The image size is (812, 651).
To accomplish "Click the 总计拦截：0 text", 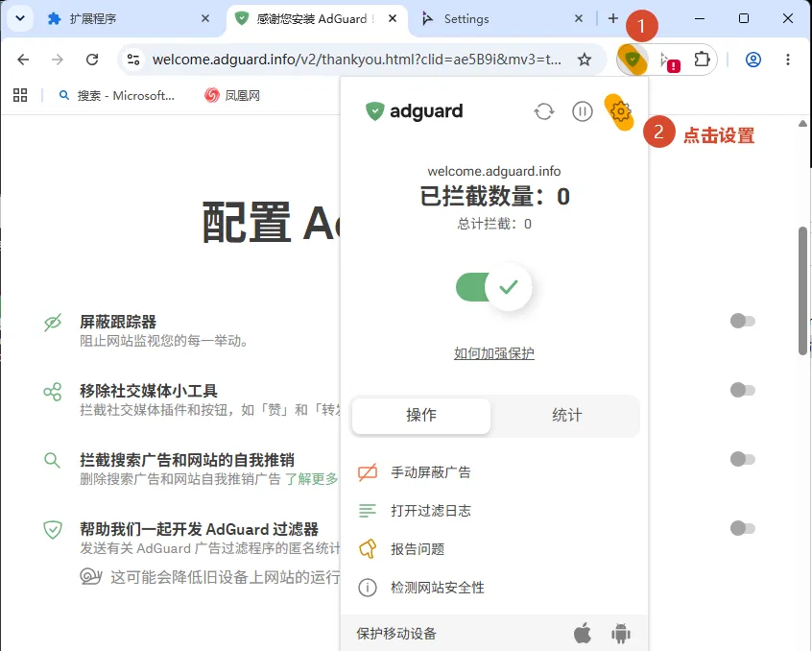I will pyautogui.click(x=494, y=225).
